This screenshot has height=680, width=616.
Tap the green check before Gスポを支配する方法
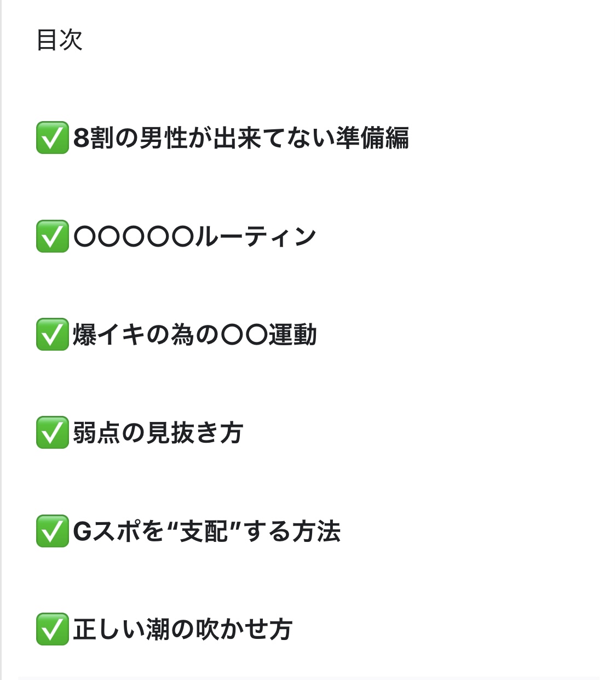click(x=52, y=531)
